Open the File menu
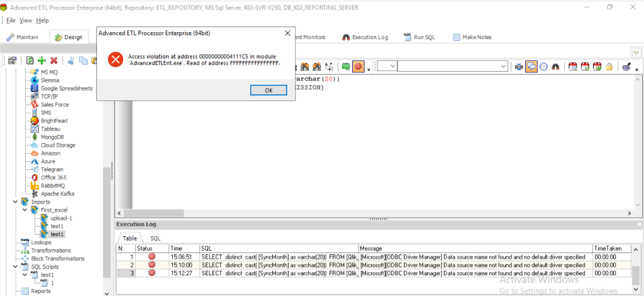644x296 pixels. coord(11,21)
